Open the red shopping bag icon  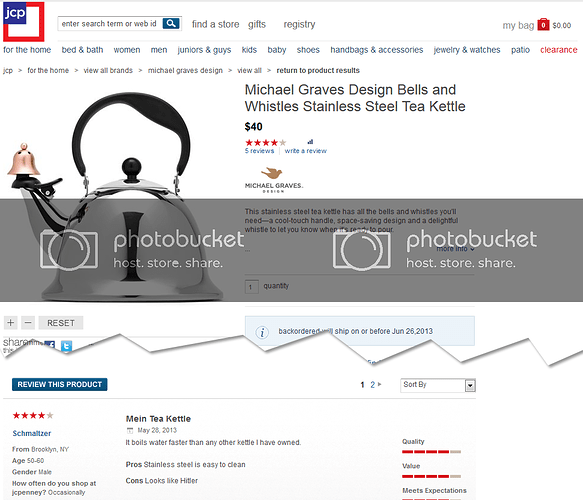coord(543,25)
